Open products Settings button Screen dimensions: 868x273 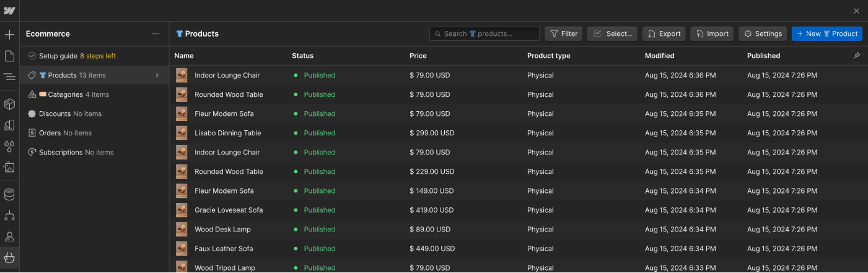pyautogui.click(x=763, y=34)
